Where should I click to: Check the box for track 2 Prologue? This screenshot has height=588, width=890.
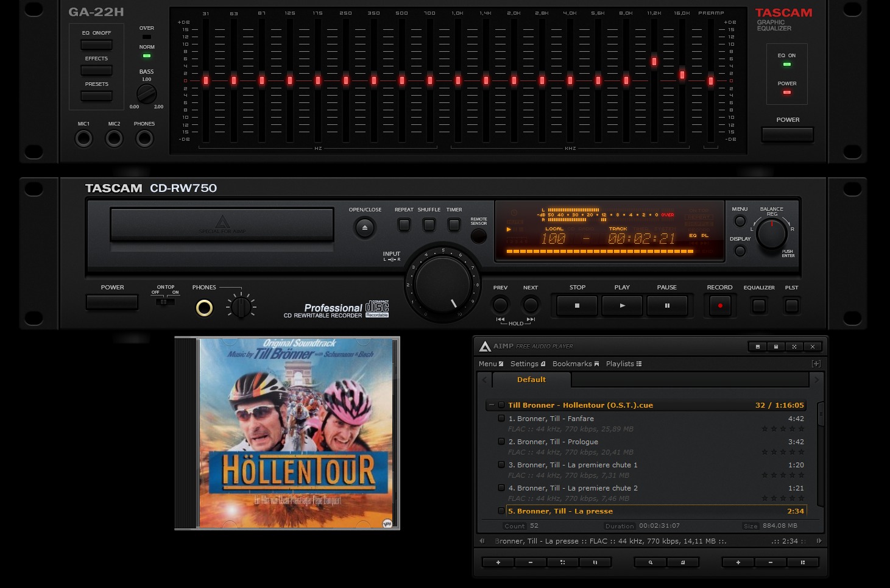[501, 442]
